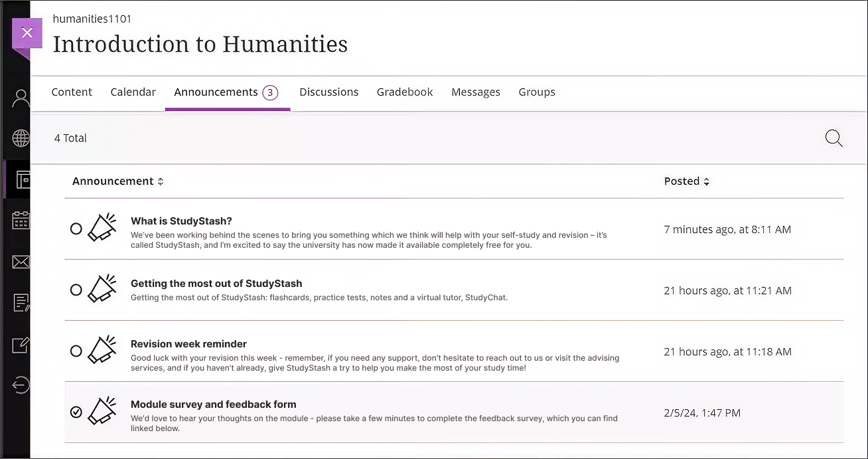Image resolution: width=868 pixels, height=459 pixels.
Task: Click the unread count badge 3
Action: coord(270,92)
